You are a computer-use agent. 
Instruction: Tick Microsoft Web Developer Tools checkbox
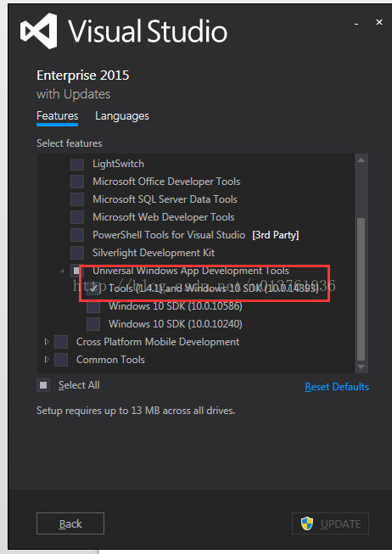coord(77,217)
